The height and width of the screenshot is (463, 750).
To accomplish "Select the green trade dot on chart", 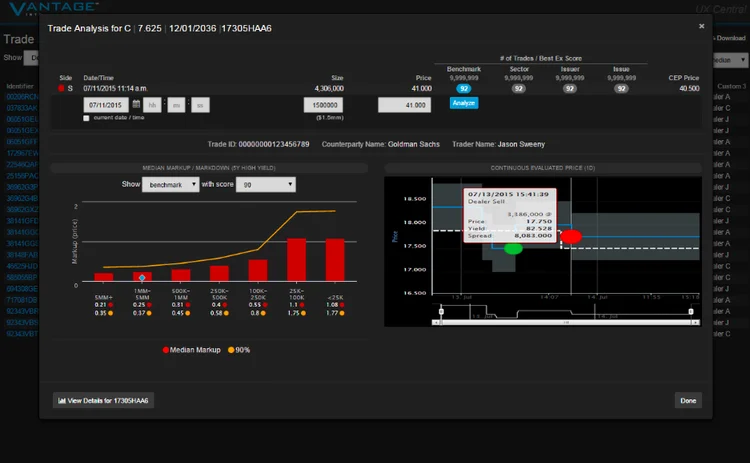I will (x=513, y=249).
